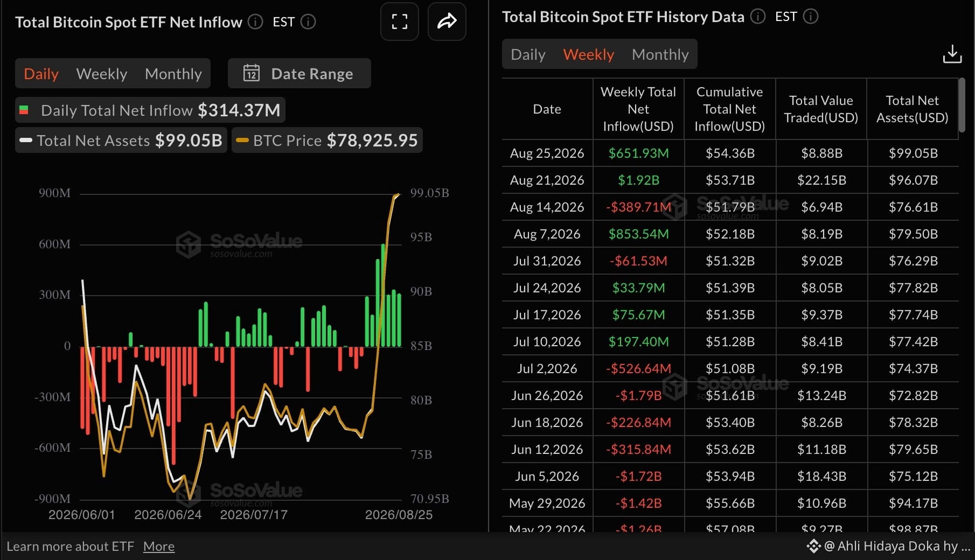
Task: Open the Date Range picker
Action: (x=300, y=73)
